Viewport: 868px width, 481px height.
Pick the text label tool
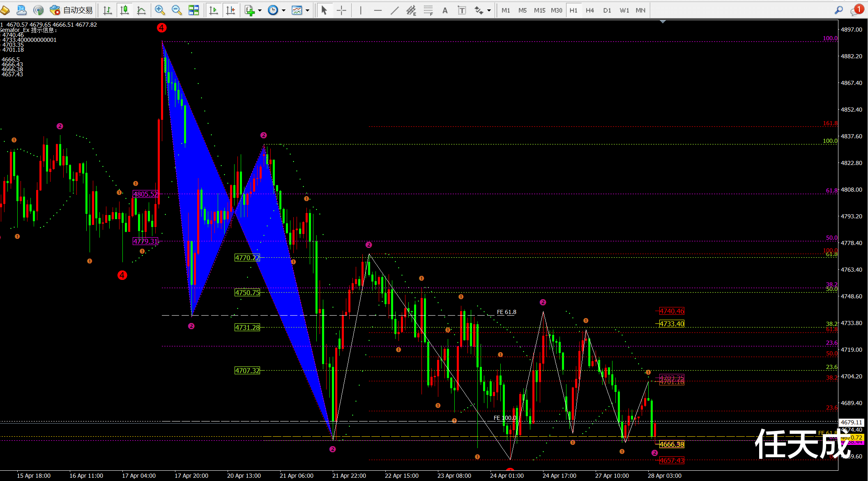point(445,10)
